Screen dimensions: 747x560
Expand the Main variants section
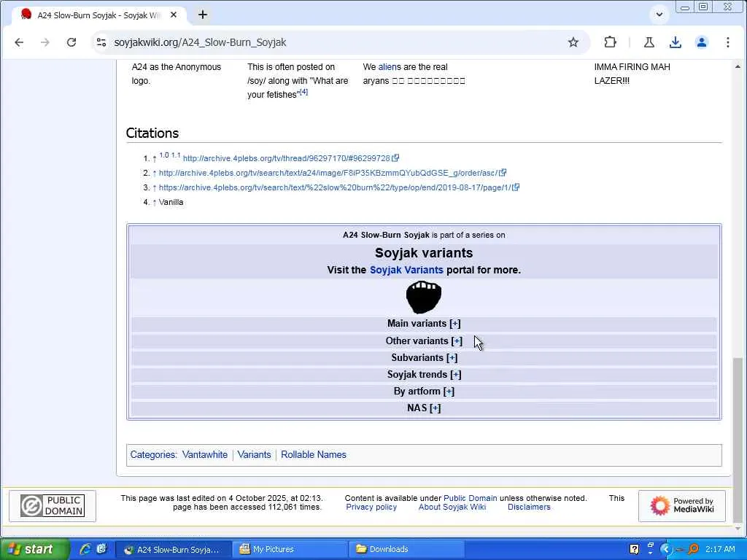click(x=455, y=324)
